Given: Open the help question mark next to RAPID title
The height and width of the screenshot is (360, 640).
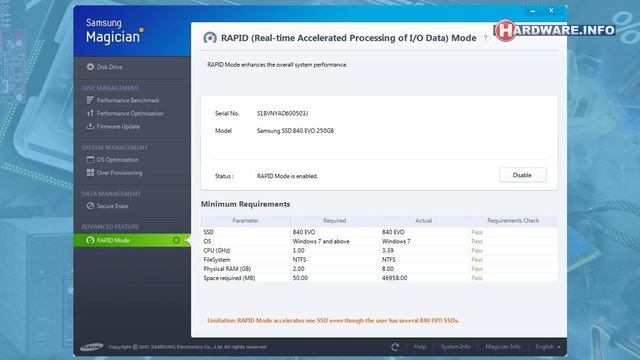Looking at the screenshot, I should (x=485, y=38).
